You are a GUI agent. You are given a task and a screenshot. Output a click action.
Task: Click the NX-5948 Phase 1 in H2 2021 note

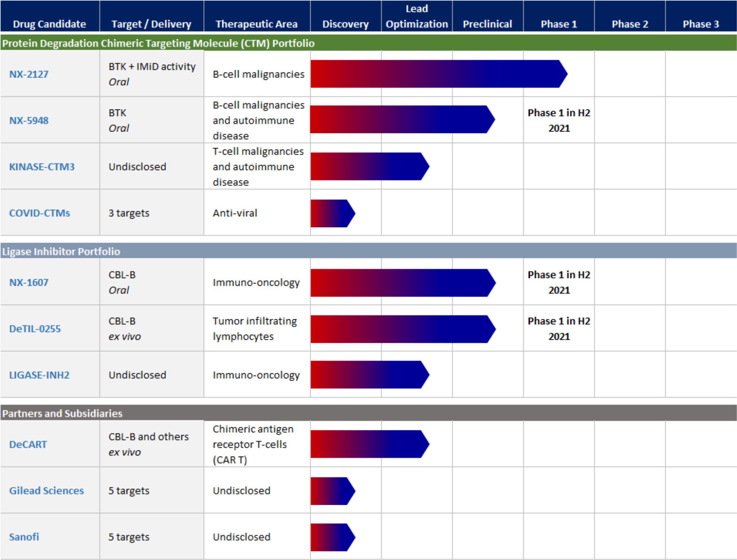[x=559, y=121]
